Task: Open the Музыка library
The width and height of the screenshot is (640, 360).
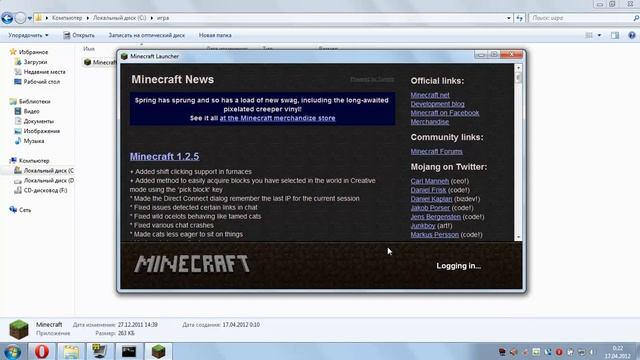Action: pos(29,141)
